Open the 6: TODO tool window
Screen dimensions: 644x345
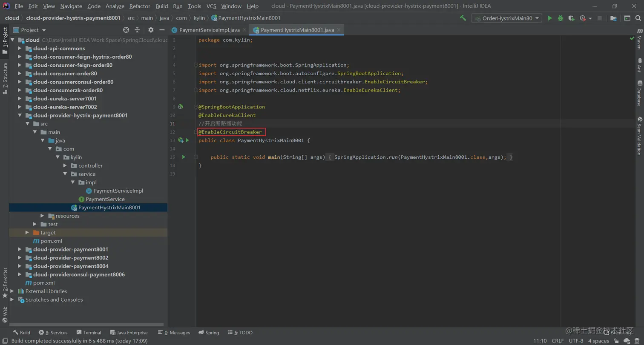point(240,333)
